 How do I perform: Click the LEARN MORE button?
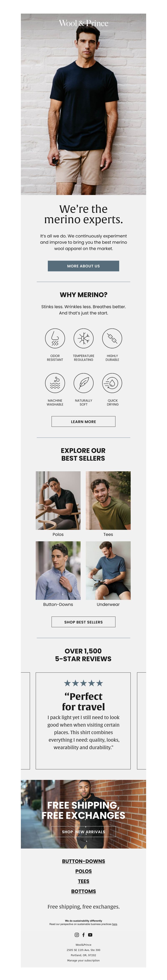(x=83, y=422)
